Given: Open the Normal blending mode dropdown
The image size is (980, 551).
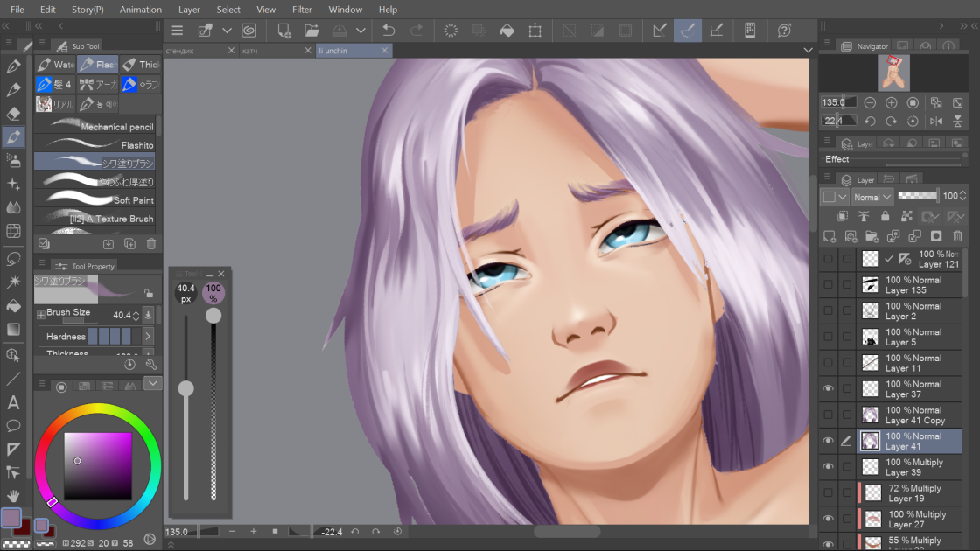Looking at the screenshot, I should 871,197.
